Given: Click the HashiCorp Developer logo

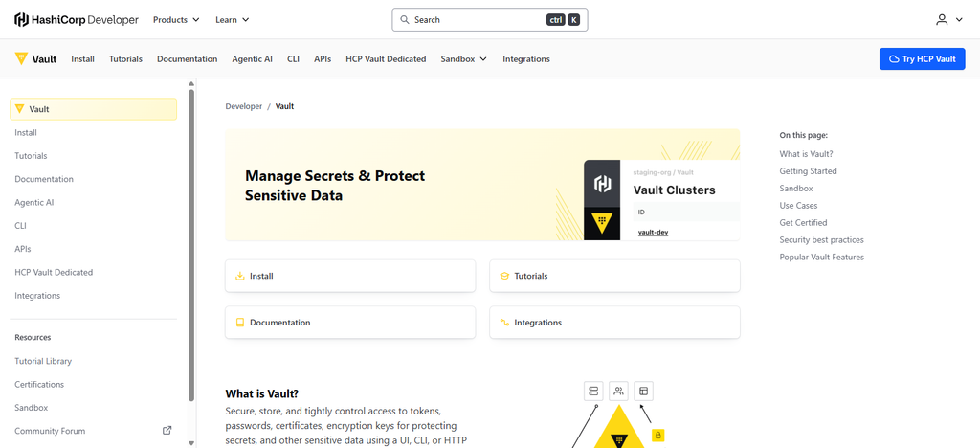Looking at the screenshot, I should pyautogui.click(x=77, y=20).
